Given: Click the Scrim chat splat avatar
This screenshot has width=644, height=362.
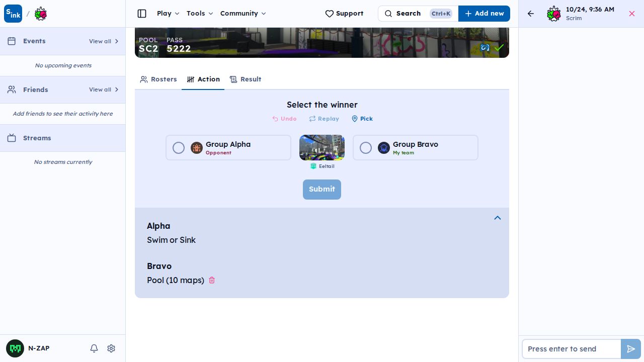Looking at the screenshot, I should tap(554, 14).
